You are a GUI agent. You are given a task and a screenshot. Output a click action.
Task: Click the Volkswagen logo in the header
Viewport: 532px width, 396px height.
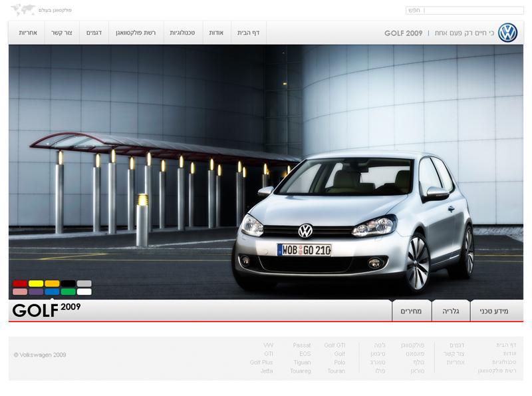(x=507, y=33)
